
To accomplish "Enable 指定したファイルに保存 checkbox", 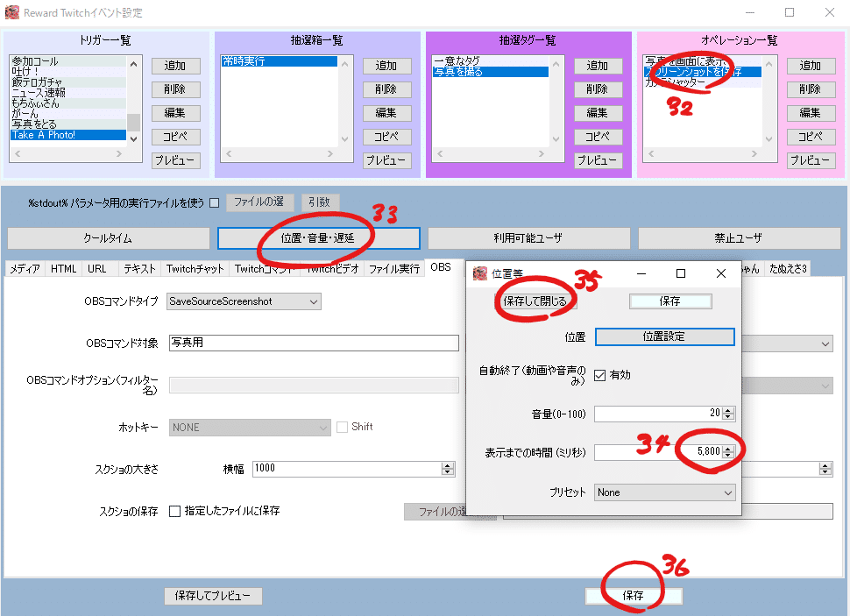I will point(174,512).
